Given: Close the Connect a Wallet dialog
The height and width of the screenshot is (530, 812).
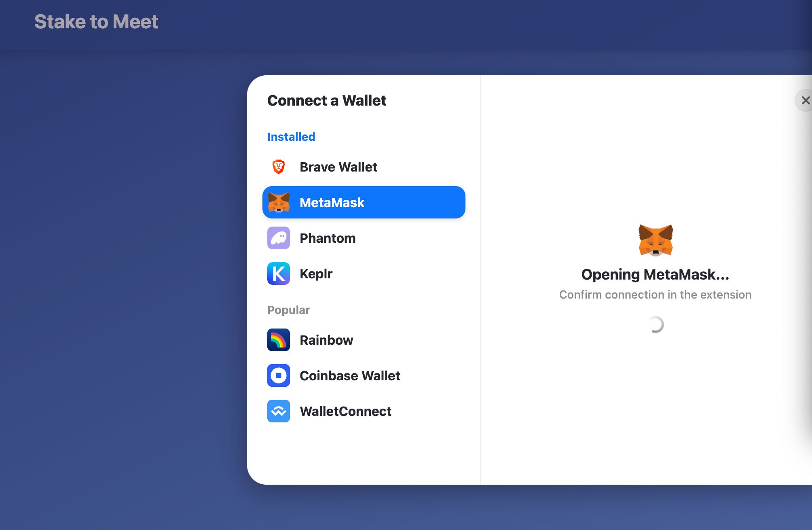Looking at the screenshot, I should click(x=803, y=100).
